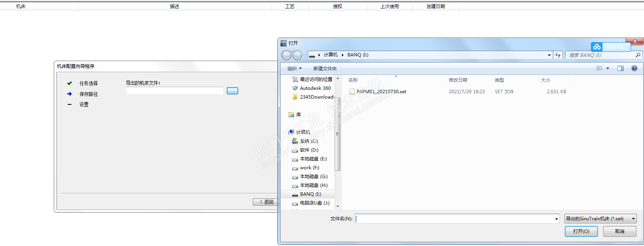The height and width of the screenshot is (246, 644).
Task: Click the browse ... button in wizard
Action: [x=232, y=91]
